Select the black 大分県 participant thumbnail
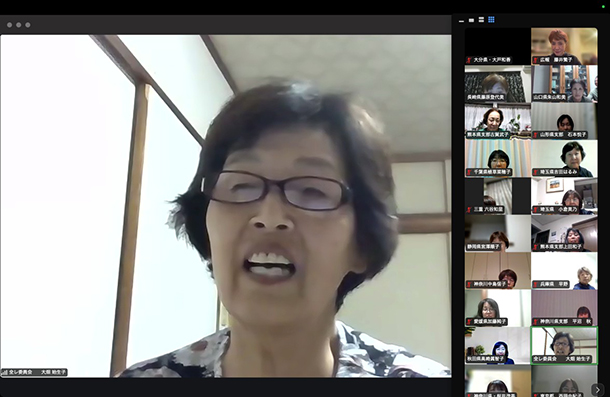The height and width of the screenshot is (397, 610). tap(498, 46)
